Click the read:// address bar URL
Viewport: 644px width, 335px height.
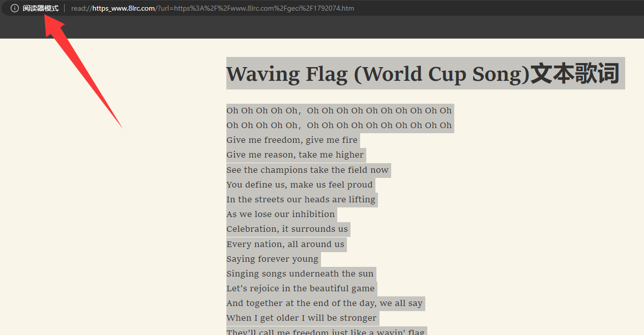[x=213, y=8]
